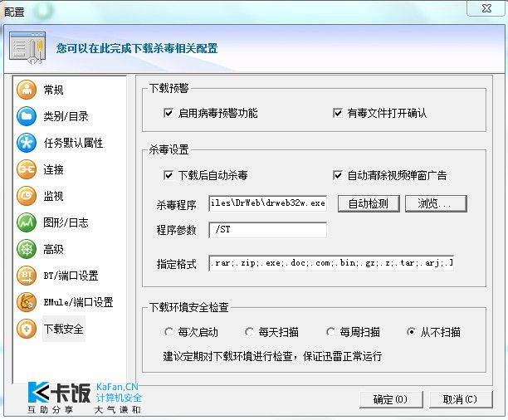This screenshot has width=508, height=420.
Task: Click the 您可以在此完成下载杀毒相关配置 heading
Action: click(137, 49)
